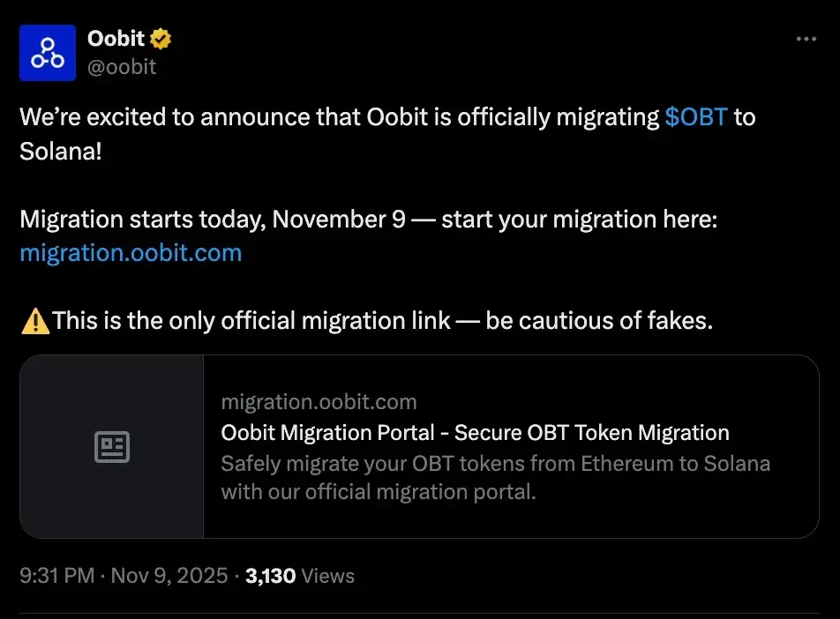View the 3,130 Views count
Screen dimensions: 840x619
(x=300, y=576)
